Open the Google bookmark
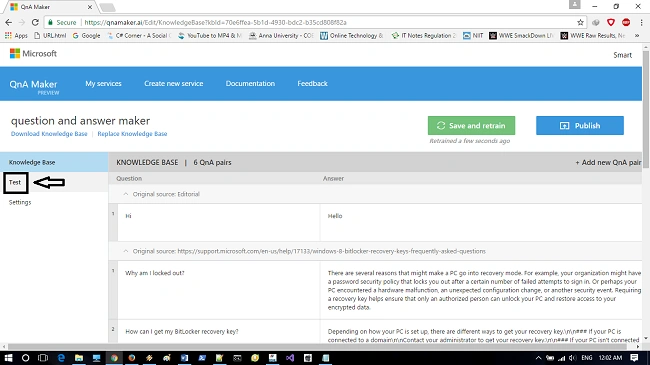650x365 pixels. pyautogui.click(x=86, y=36)
